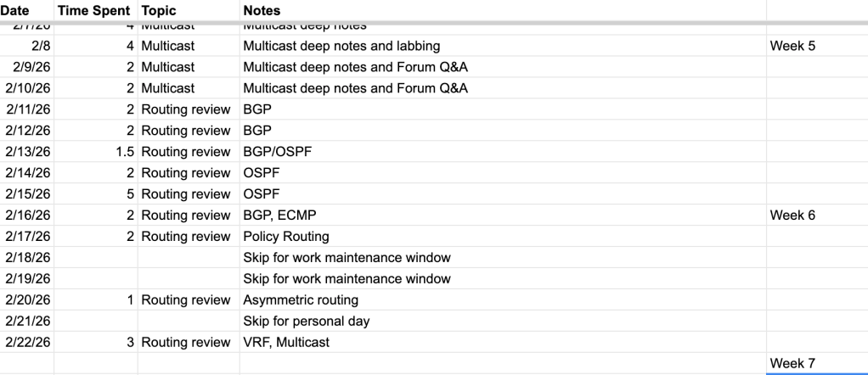Click the Date column header
The image size is (868, 375).
(x=17, y=10)
